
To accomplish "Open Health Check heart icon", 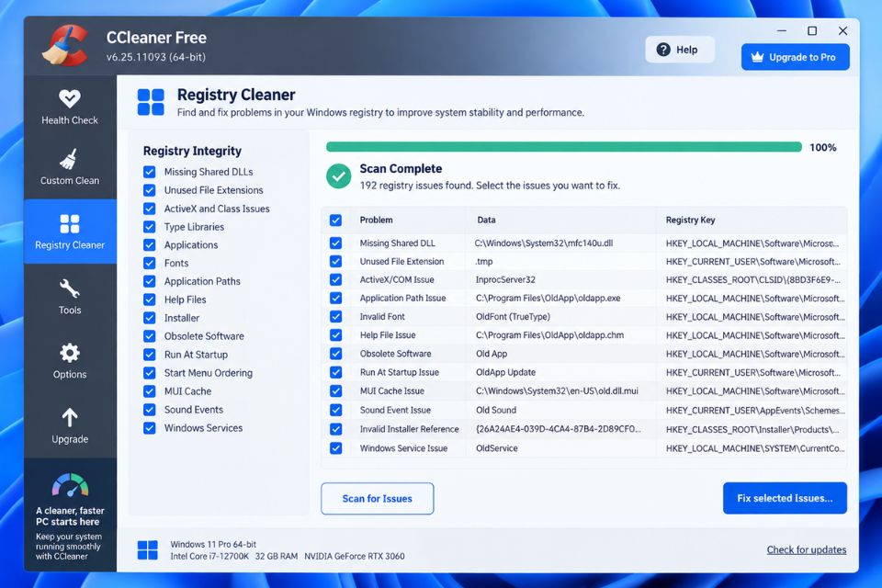I will [70, 98].
